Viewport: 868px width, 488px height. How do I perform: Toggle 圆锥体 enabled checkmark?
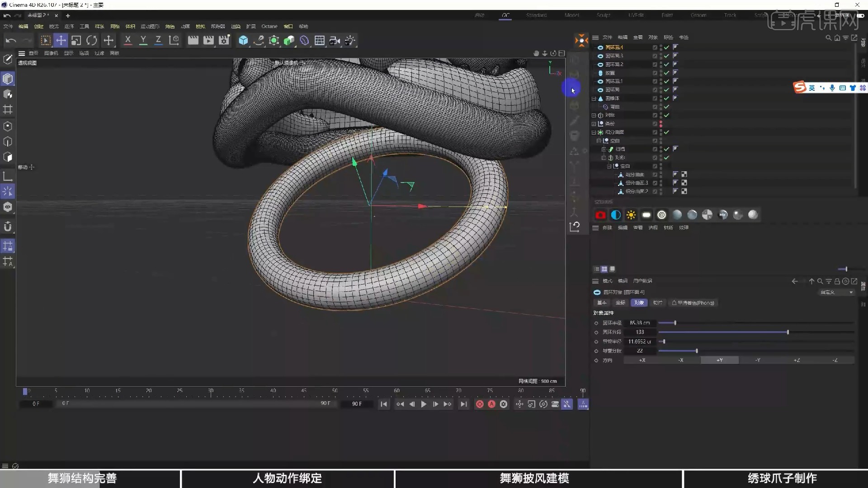pos(666,98)
